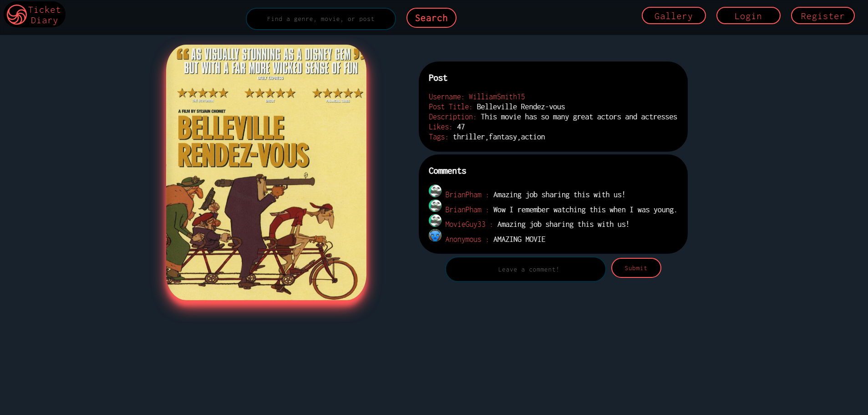The image size is (868, 415).
Task: Click MovieGuy33's avatar icon
Action: [x=435, y=220]
